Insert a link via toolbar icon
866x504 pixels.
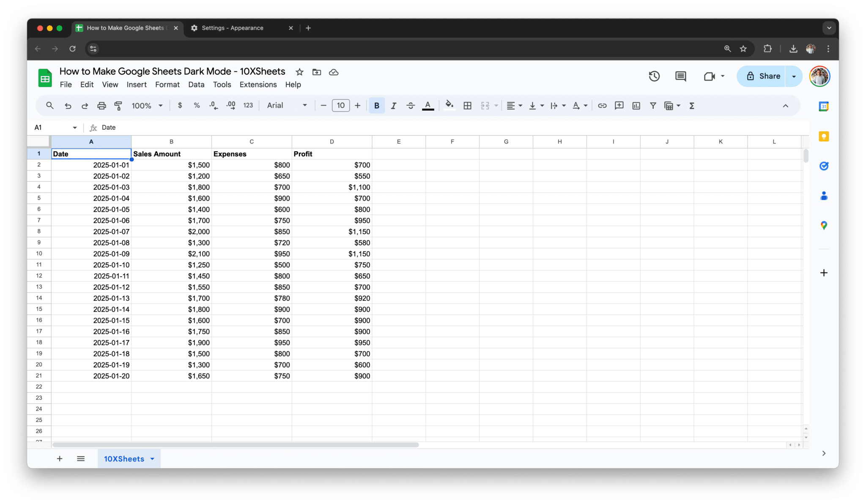602,106
